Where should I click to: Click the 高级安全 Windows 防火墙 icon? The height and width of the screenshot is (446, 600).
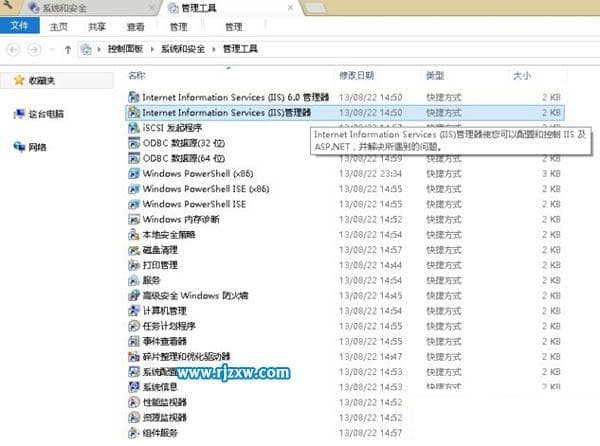click(x=134, y=295)
